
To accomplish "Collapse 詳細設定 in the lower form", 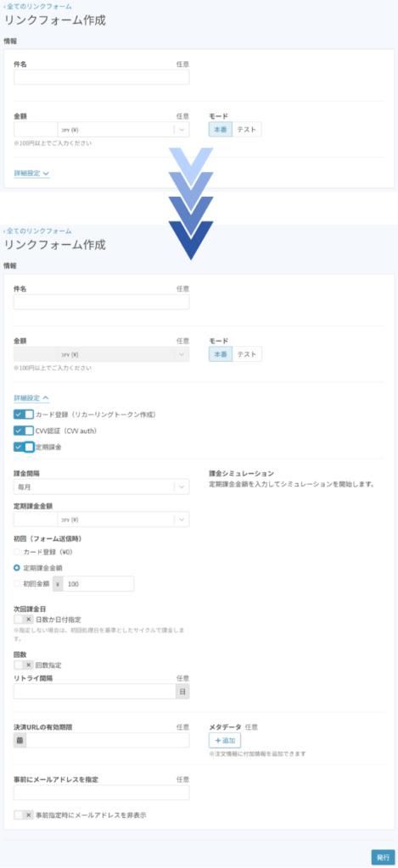I will pyautogui.click(x=31, y=398).
